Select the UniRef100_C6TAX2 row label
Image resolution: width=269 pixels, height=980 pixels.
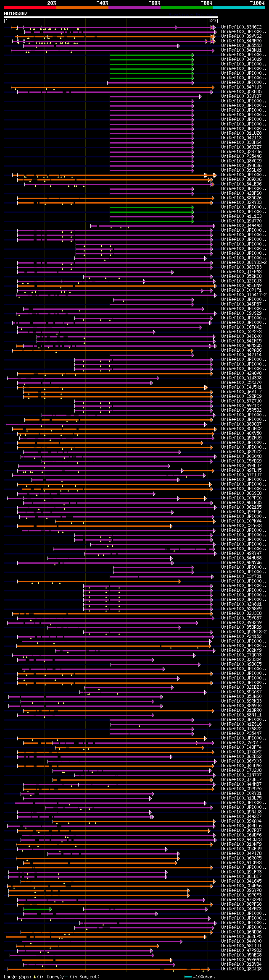(241, 327)
